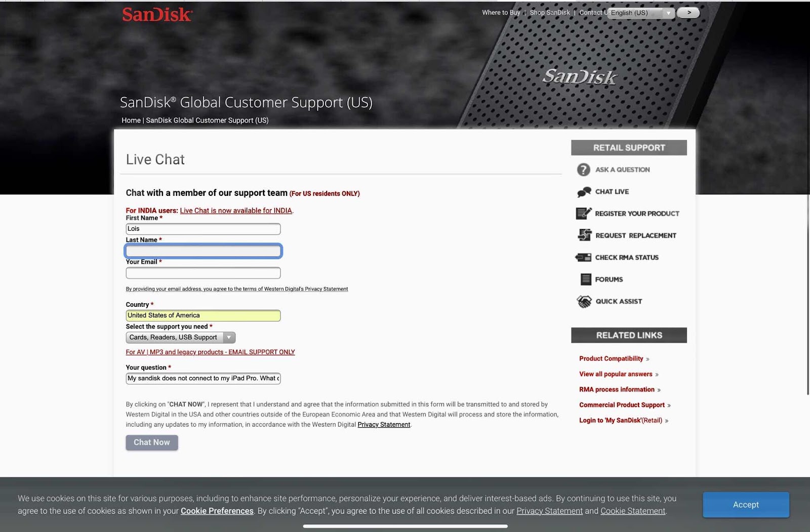810x532 pixels.
Task: Open Cookie Statement link in banner
Action: (633, 511)
